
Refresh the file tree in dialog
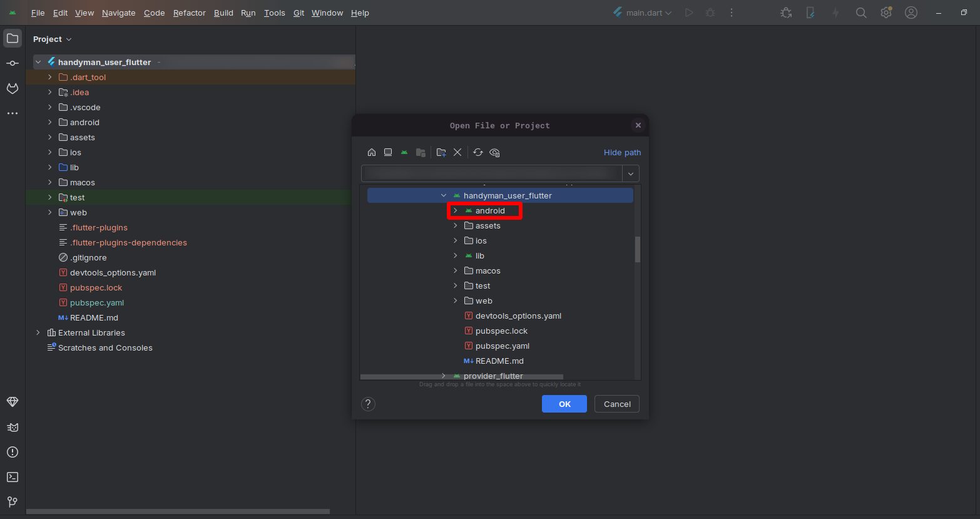[x=478, y=152]
